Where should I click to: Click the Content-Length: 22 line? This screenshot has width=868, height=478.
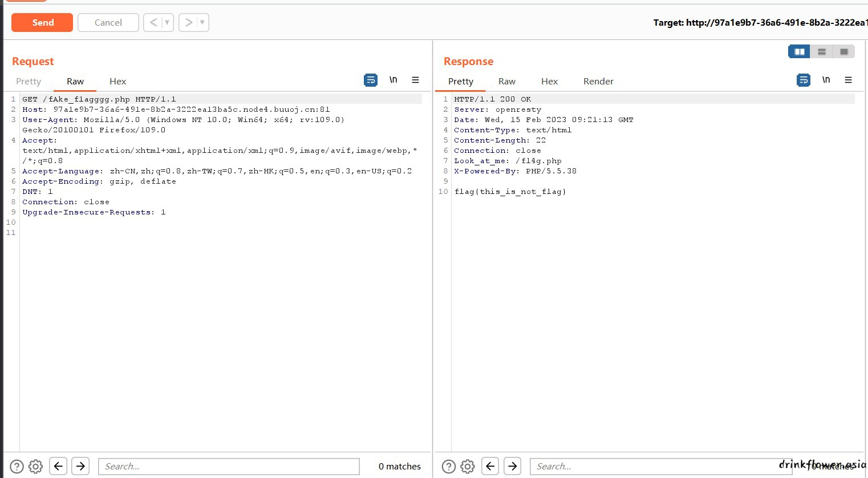pyautogui.click(x=500, y=140)
